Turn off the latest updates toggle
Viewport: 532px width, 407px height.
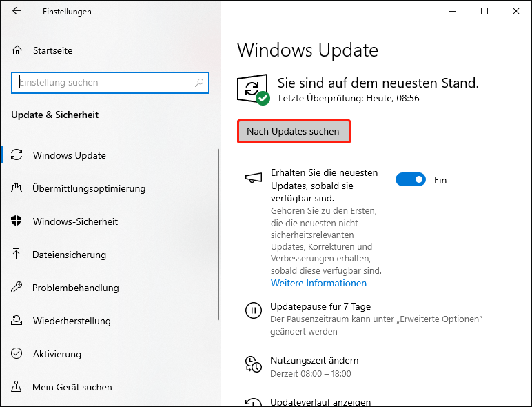(x=410, y=179)
